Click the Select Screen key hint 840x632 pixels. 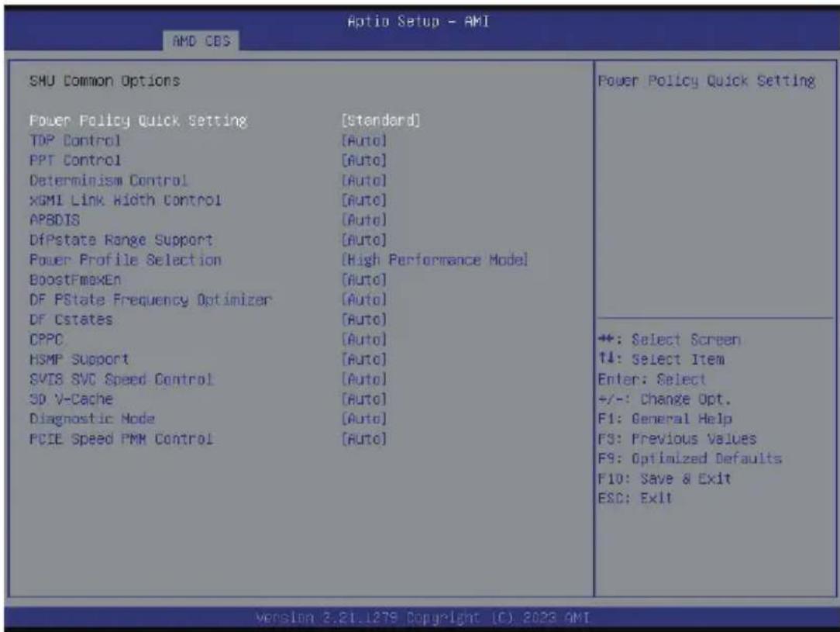669,340
